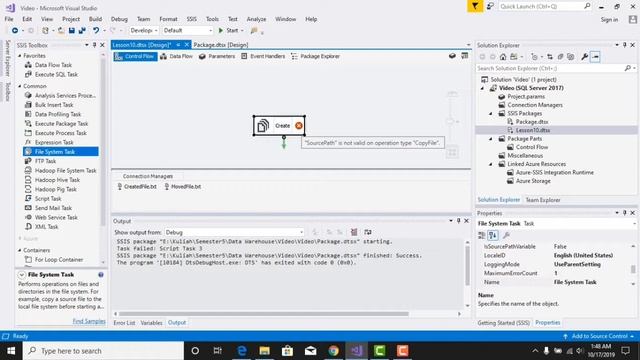The width and height of the screenshot is (640, 360).
Task: Open the Build menu
Action: click(95, 19)
